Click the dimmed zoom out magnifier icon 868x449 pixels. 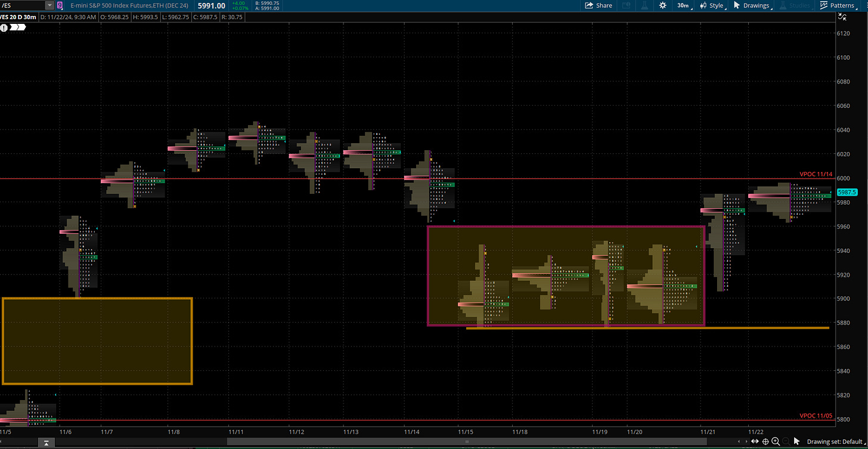786,442
